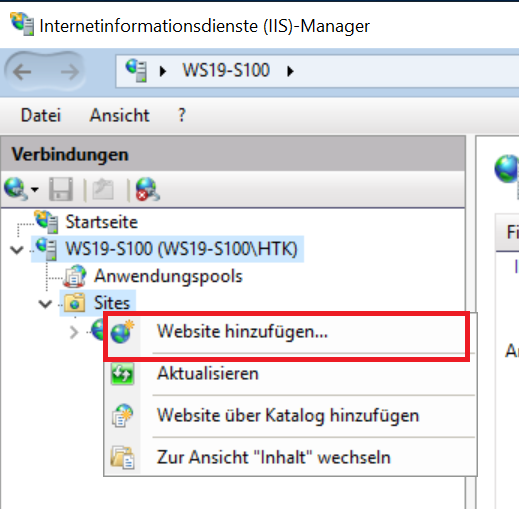Click the IIS-Manager icon in the title bar

(22, 24)
